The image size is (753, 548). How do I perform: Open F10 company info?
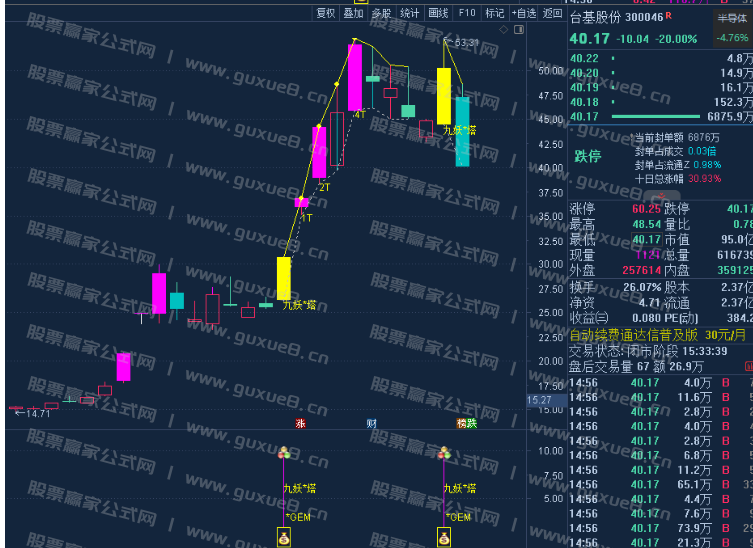point(467,13)
